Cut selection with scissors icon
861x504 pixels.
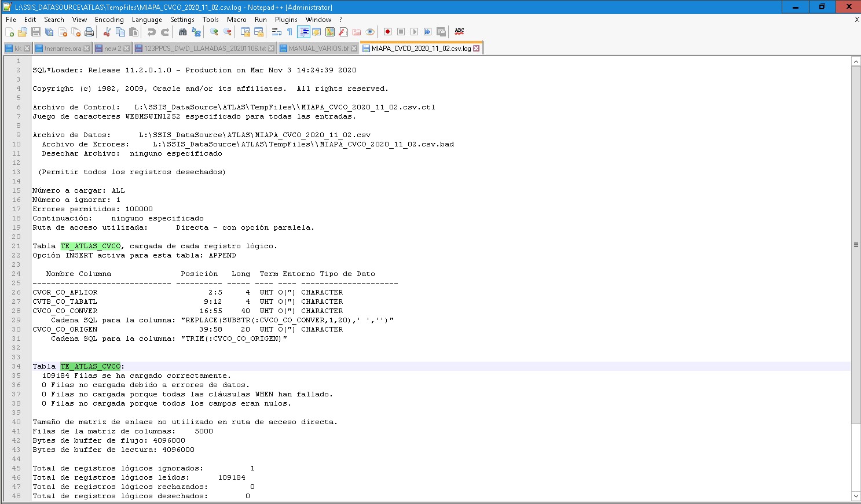pyautogui.click(x=107, y=32)
